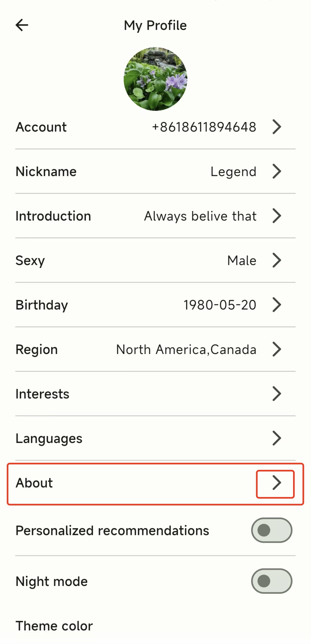Tap the birthday date 1980-05-20
The height and width of the screenshot is (644, 311).
220,305
